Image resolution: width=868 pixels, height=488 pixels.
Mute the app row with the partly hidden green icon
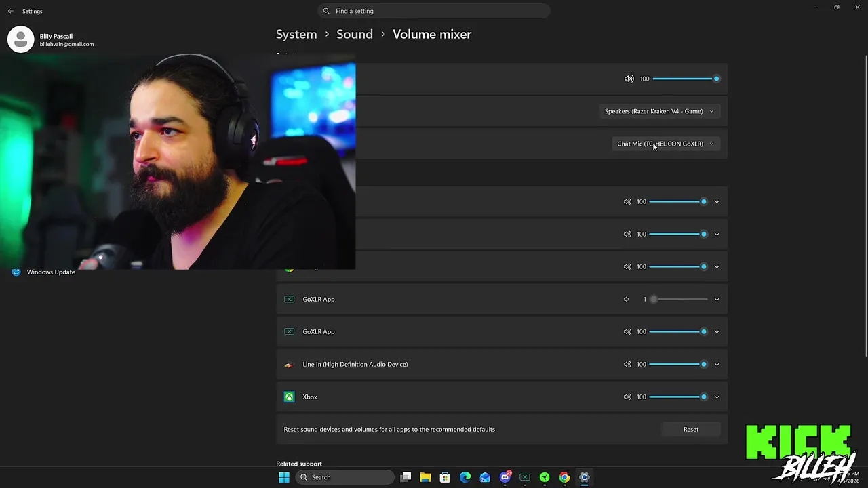click(627, 266)
